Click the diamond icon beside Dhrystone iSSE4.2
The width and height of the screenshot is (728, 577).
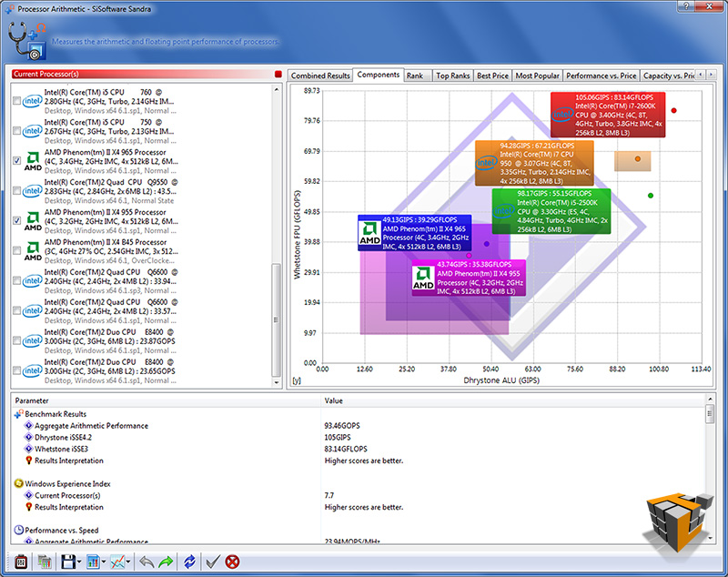click(28, 437)
